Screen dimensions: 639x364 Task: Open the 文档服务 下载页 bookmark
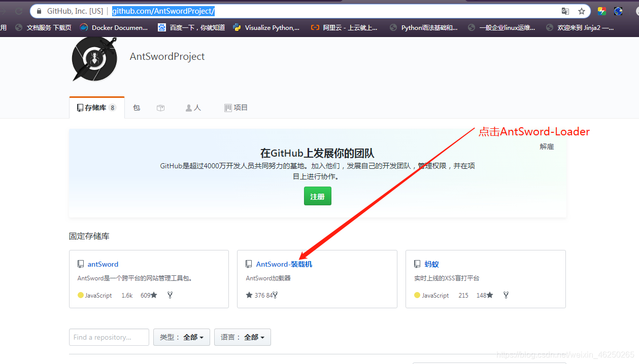[44, 27]
